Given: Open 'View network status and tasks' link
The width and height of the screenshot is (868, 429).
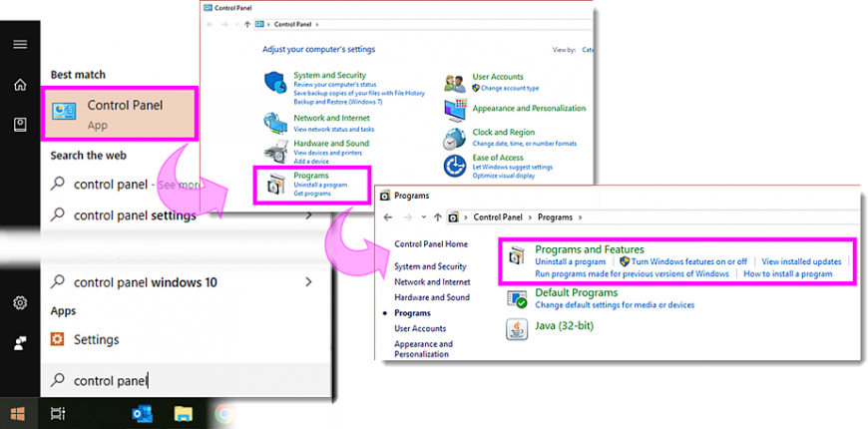Looking at the screenshot, I should [x=334, y=129].
